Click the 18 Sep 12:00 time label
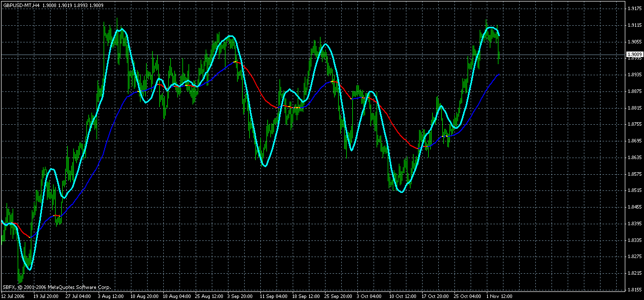This screenshot has width=644, height=300. (305, 296)
